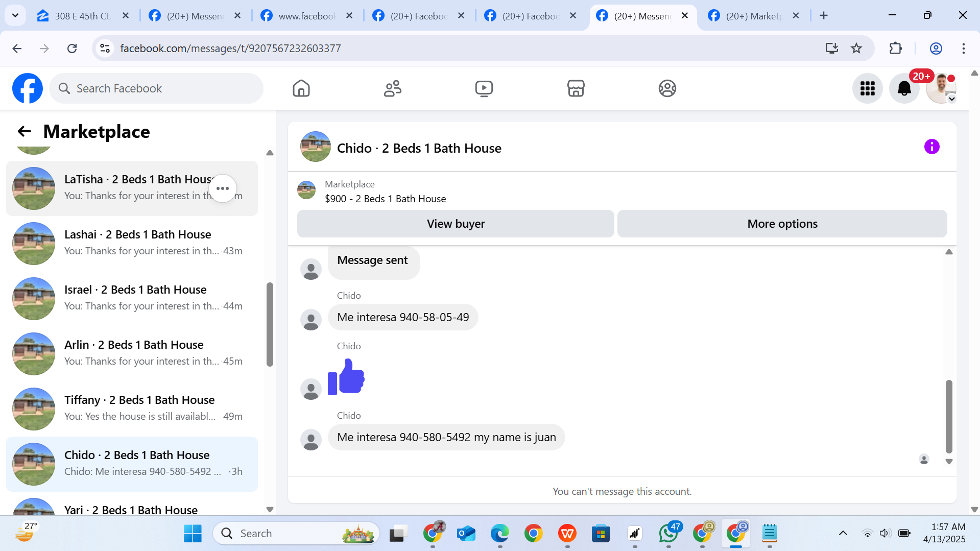Select the Chido 2 Beds 1 Bath House chat
Screen dimensions: 980x551
132,464
